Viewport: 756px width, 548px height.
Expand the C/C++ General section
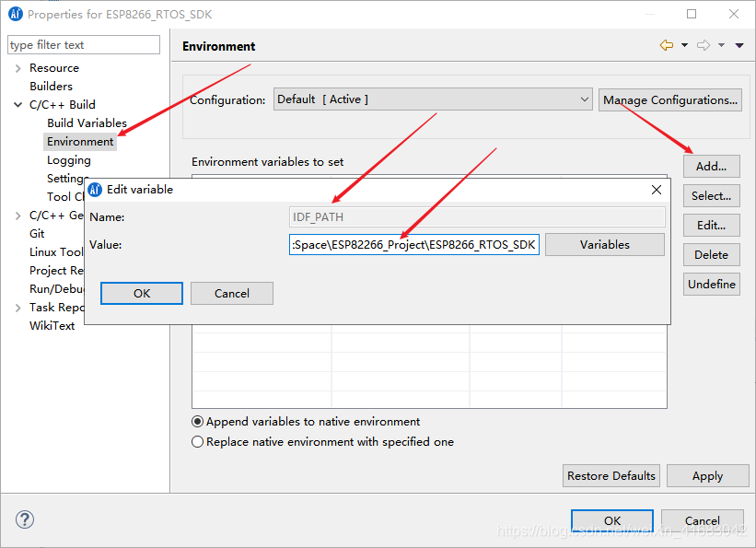(17, 215)
